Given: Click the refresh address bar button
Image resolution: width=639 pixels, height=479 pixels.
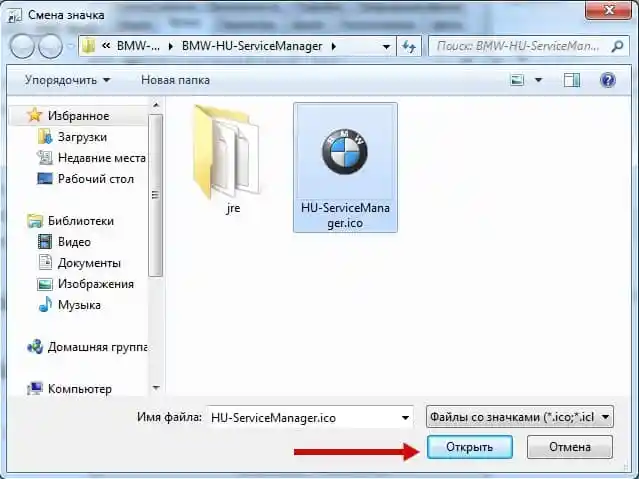Looking at the screenshot, I should pos(408,46).
